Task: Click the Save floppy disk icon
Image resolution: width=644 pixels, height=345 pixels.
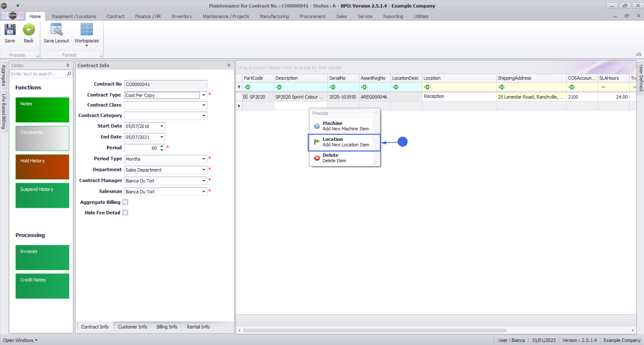Action: (10, 30)
